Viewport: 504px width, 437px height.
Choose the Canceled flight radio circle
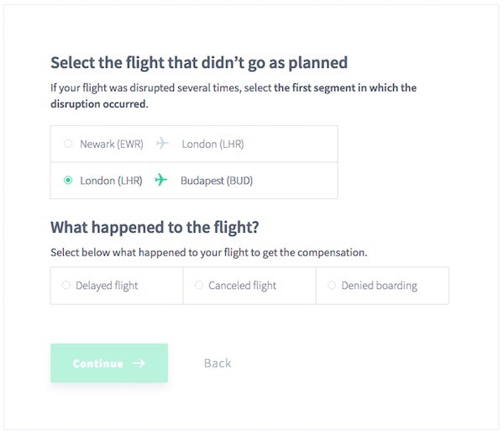(x=199, y=285)
